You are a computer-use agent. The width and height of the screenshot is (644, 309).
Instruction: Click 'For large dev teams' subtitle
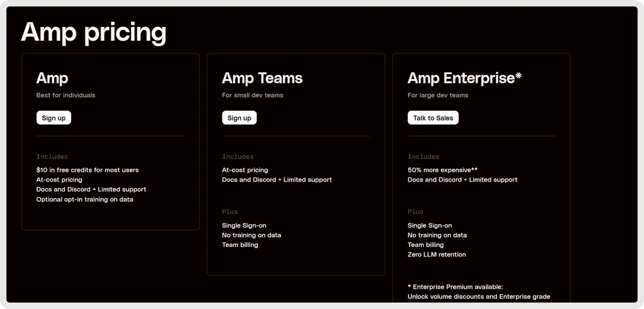coord(438,95)
